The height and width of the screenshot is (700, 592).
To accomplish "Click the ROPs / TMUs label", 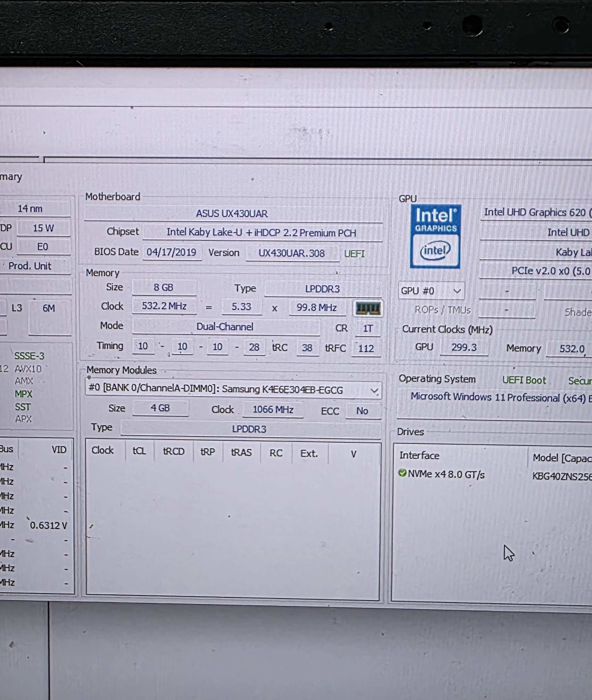I will pos(443,310).
